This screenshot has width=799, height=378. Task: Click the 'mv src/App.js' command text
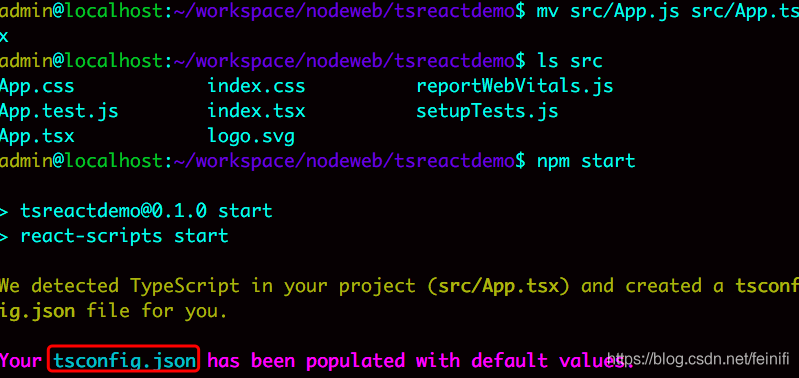pyautogui.click(x=608, y=11)
